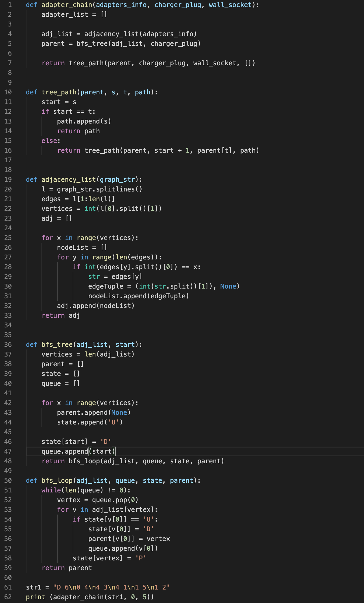Viewport: 364px width, 603px height.
Task: Click "path.append(s)" on line 13
Action: tap(84, 121)
